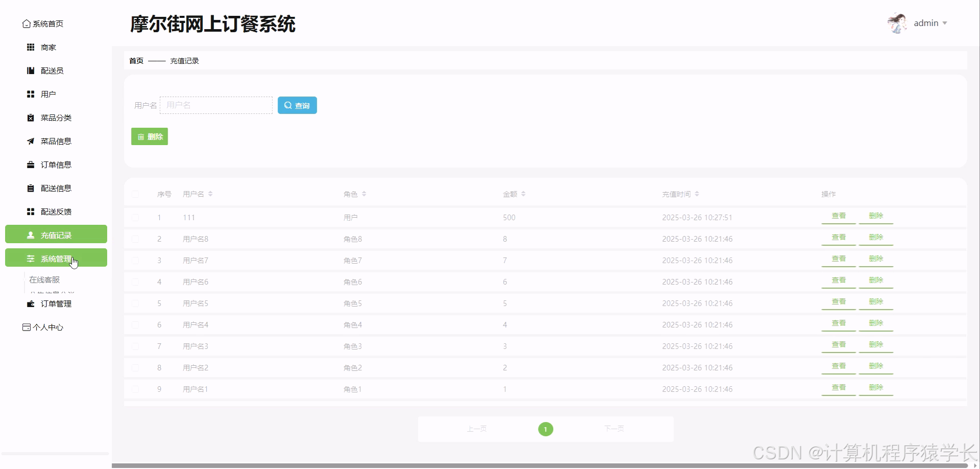Image resolution: width=980 pixels, height=469 pixels.
Task: Click the icon next to 配送员
Action: coord(31,71)
